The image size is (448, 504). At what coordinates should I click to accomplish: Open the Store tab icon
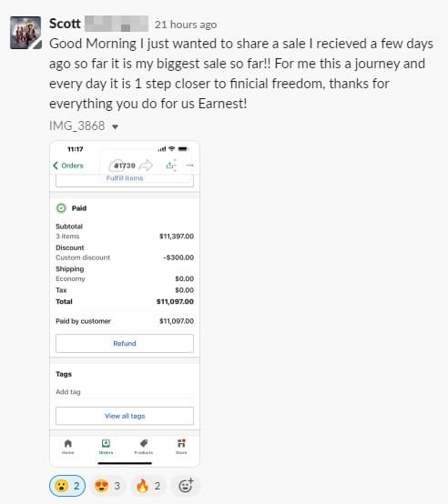pyautogui.click(x=181, y=444)
